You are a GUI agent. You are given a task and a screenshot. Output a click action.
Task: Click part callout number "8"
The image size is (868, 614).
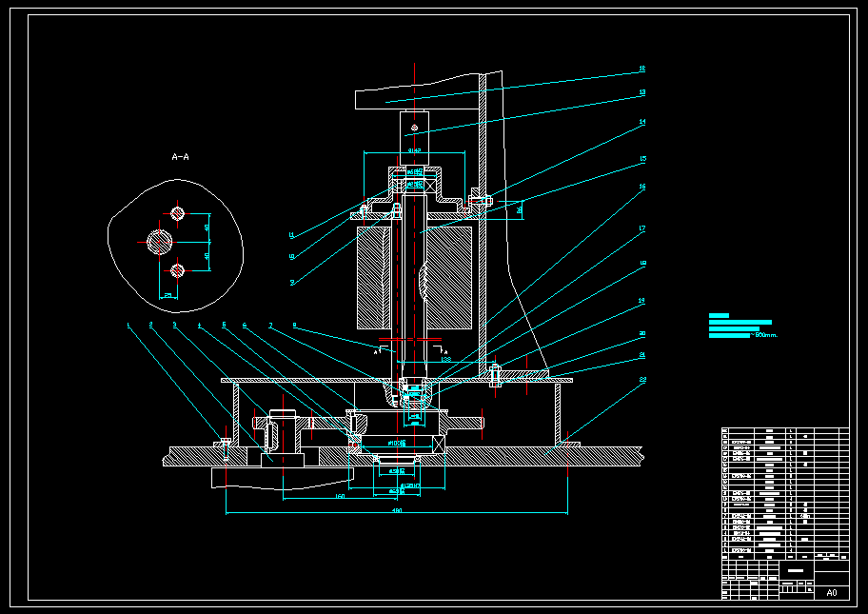294,326
